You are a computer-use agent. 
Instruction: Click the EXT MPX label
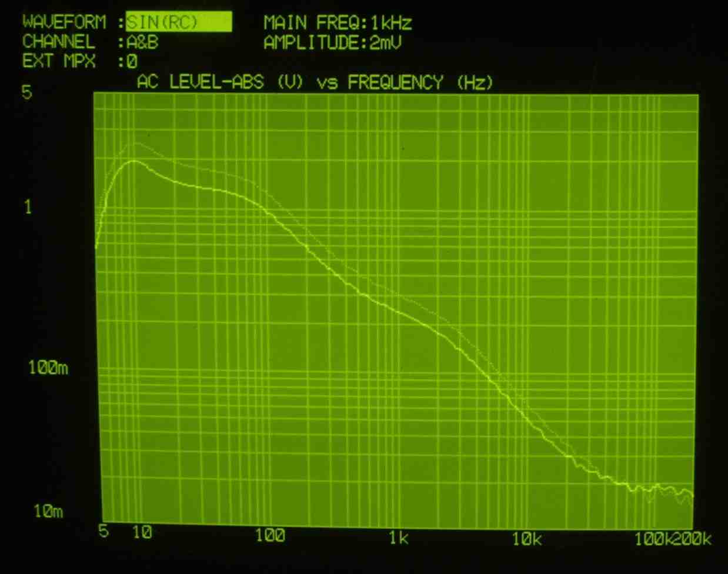58,61
